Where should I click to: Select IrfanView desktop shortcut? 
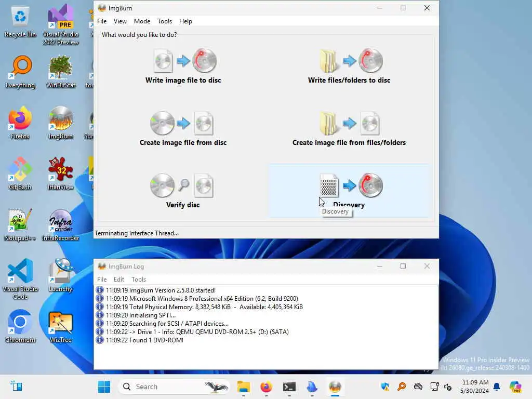[x=61, y=174]
